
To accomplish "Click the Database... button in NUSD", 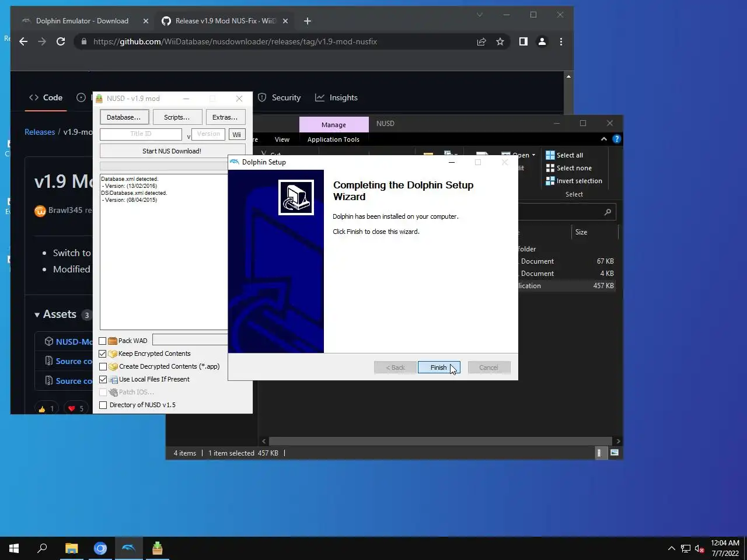I will point(124,117).
